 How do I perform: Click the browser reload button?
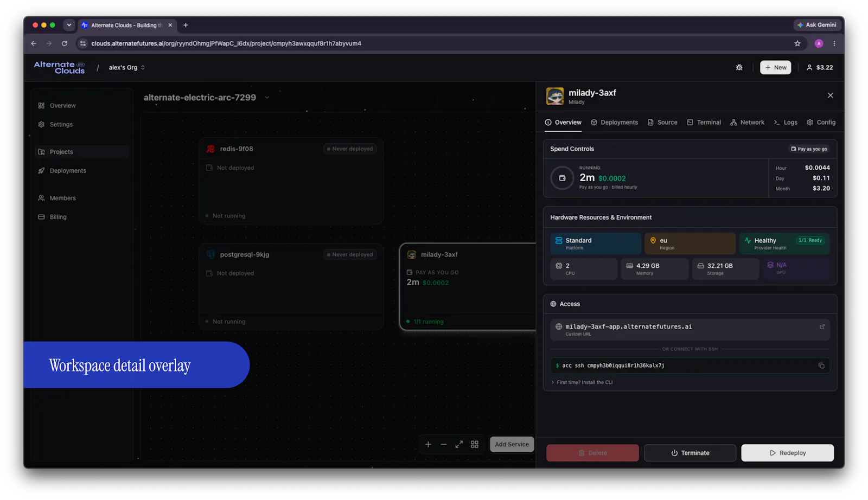tap(65, 43)
